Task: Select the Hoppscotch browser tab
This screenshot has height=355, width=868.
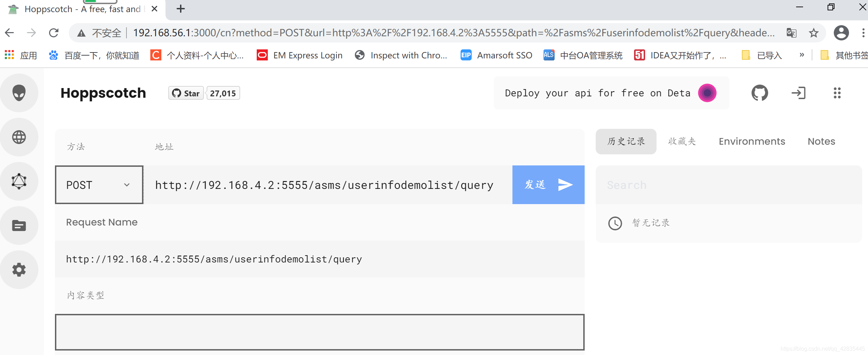Action: click(82, 9)
